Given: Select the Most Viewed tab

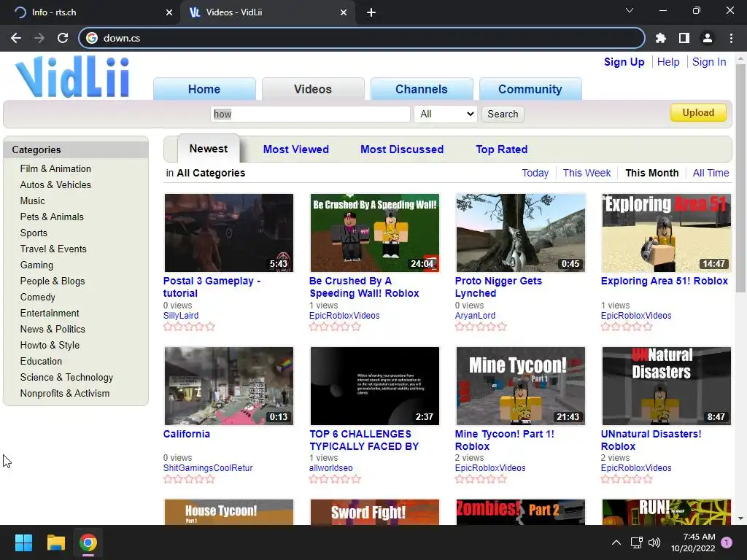Looking at the screenshot, I should [x=296, y=149].
